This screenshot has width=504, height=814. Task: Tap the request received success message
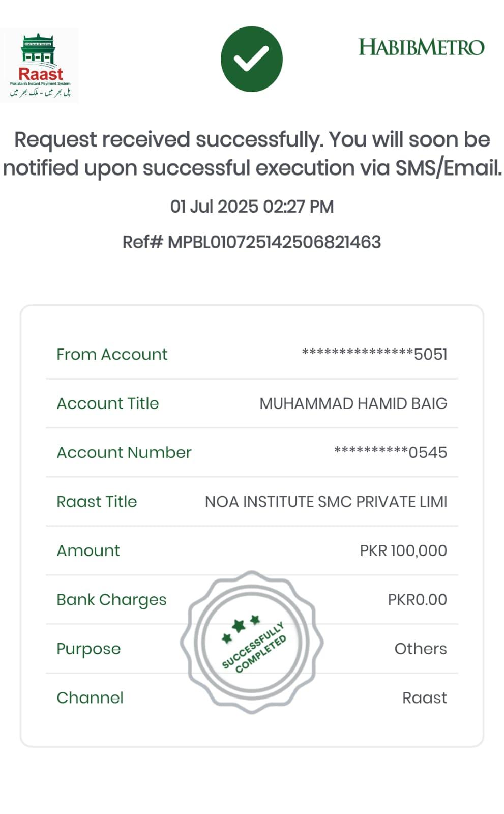coord(252,154)
